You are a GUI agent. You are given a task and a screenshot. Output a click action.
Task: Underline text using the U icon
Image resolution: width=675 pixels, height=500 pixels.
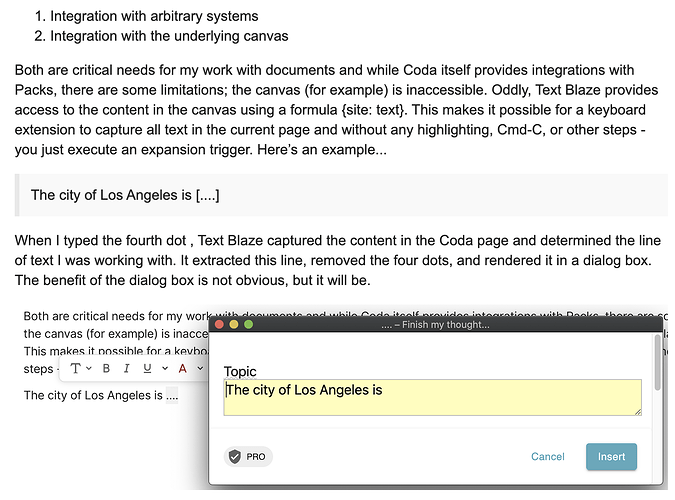(147, 369)
